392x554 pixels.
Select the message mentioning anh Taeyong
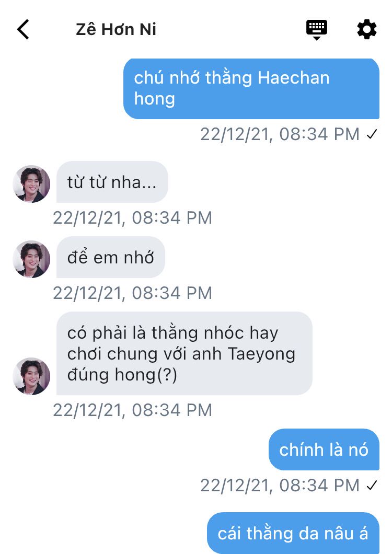coord(184,353)
